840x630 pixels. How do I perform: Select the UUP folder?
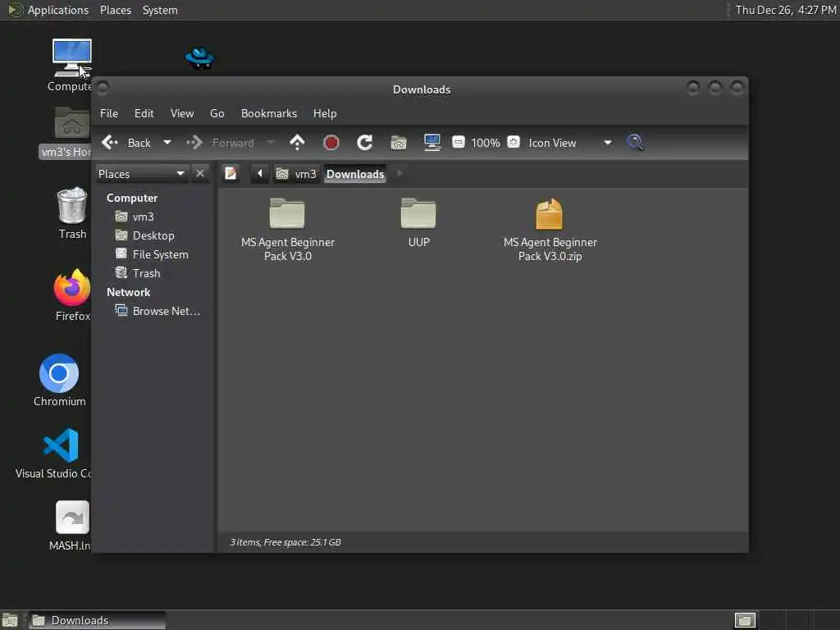[x=418, y=222]
